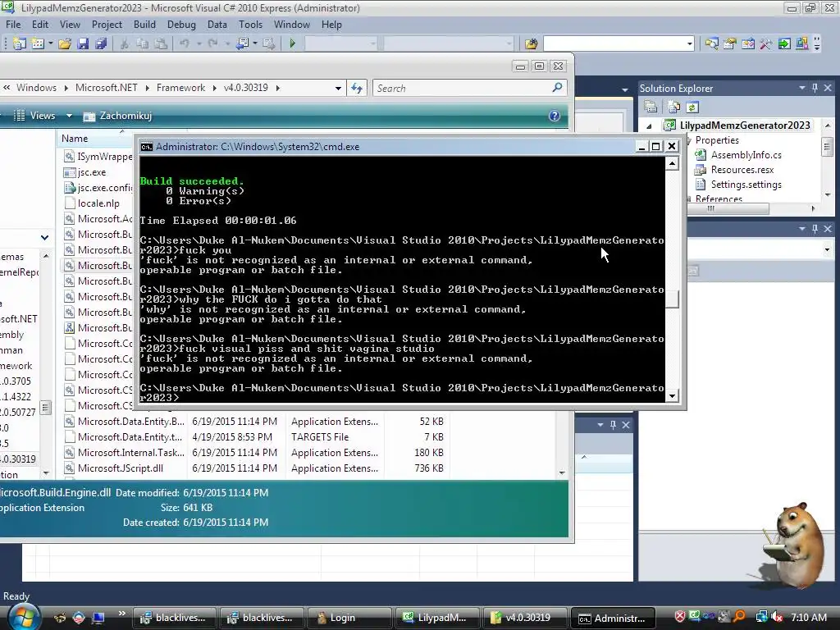Open the Toolbox wrench toolbar icon

(x=766, y=43)
